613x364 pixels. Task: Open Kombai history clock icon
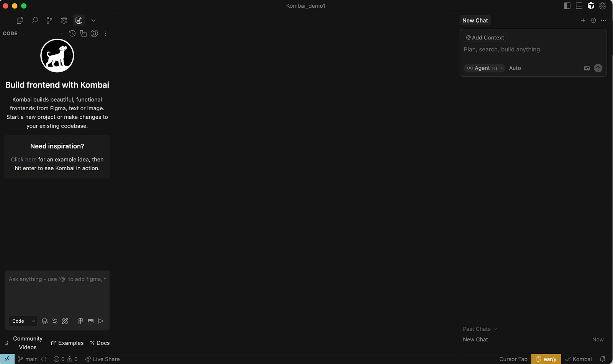(x=72, y=33)
